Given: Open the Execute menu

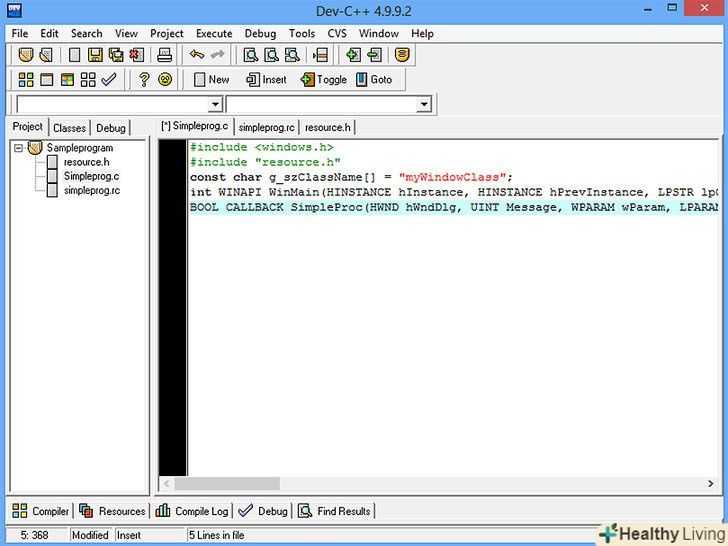Looking at the screenshot, I should pos(214,33).
